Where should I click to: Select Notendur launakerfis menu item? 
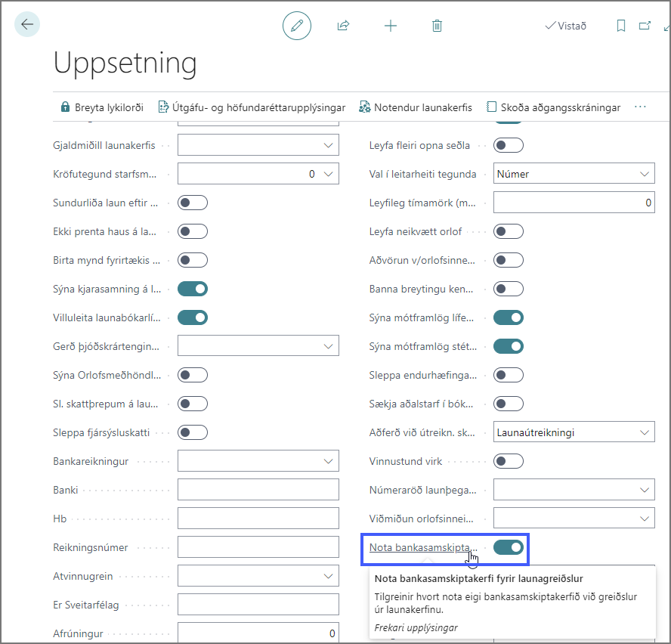click(415, 107)
